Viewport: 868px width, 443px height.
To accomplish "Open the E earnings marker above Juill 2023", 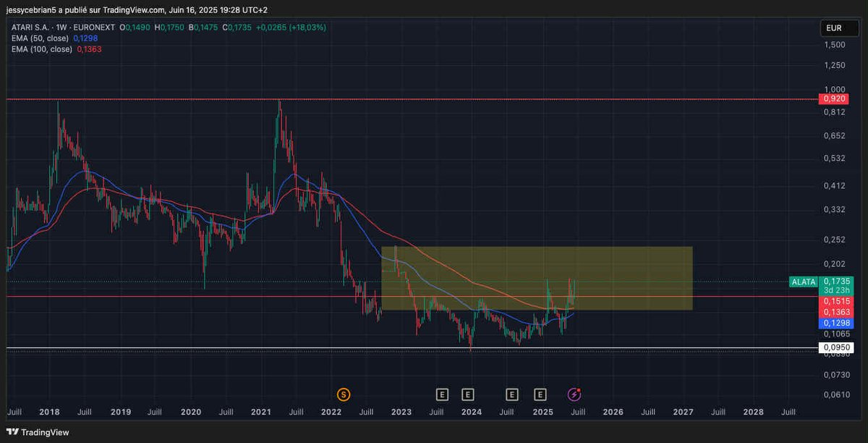I will tap(442, 395).
